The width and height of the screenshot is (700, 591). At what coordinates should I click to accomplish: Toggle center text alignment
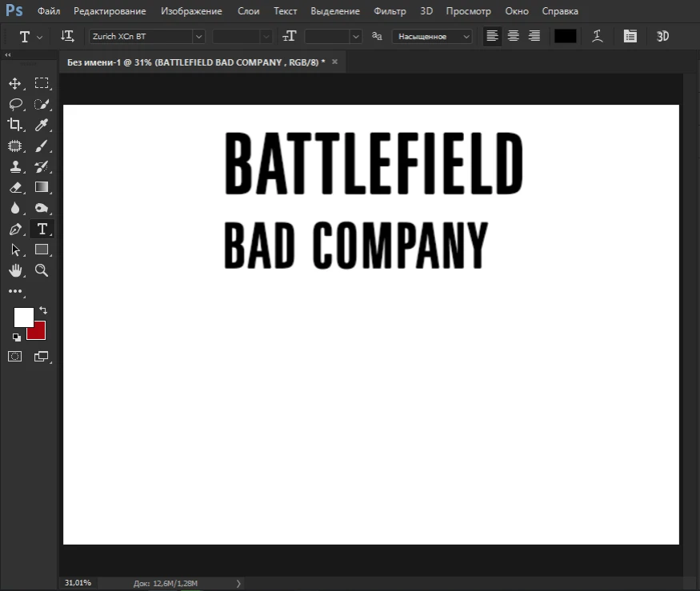tap(513, 36)
